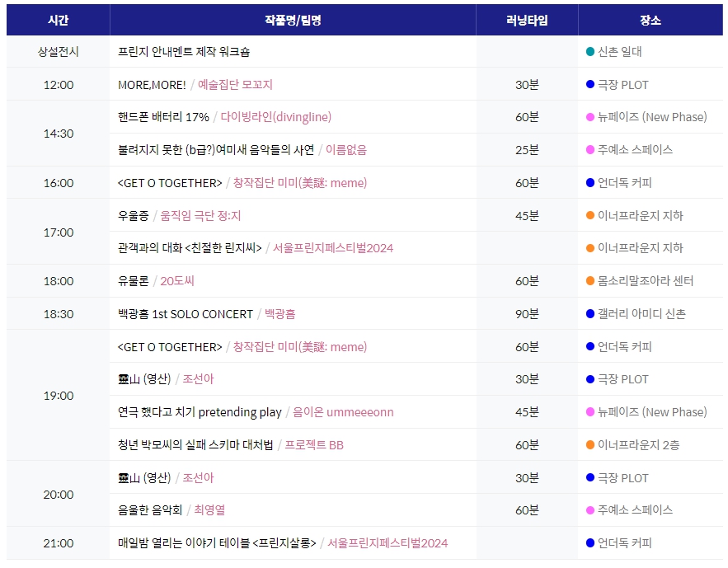The height and width of the screenshot is (568, 728).
Task: Click 뉴페이즈 venue in pretending play row
Action: 652,412
